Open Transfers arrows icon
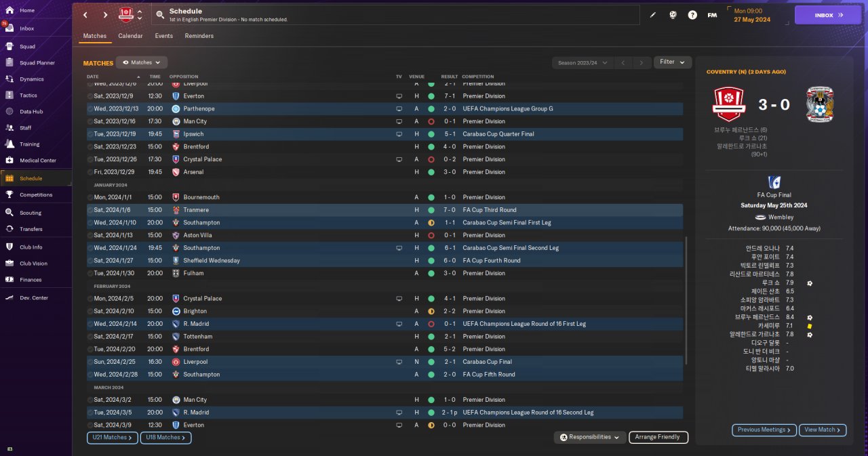 9,229
